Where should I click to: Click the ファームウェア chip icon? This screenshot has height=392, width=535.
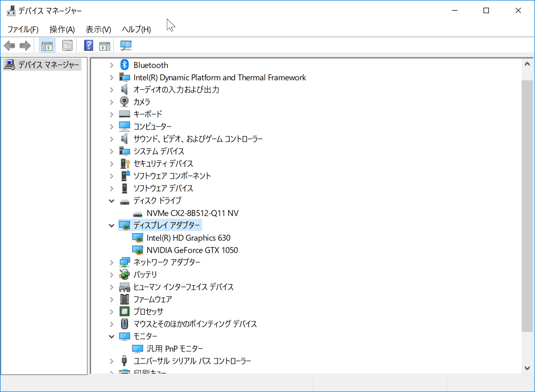coord(124,299)
